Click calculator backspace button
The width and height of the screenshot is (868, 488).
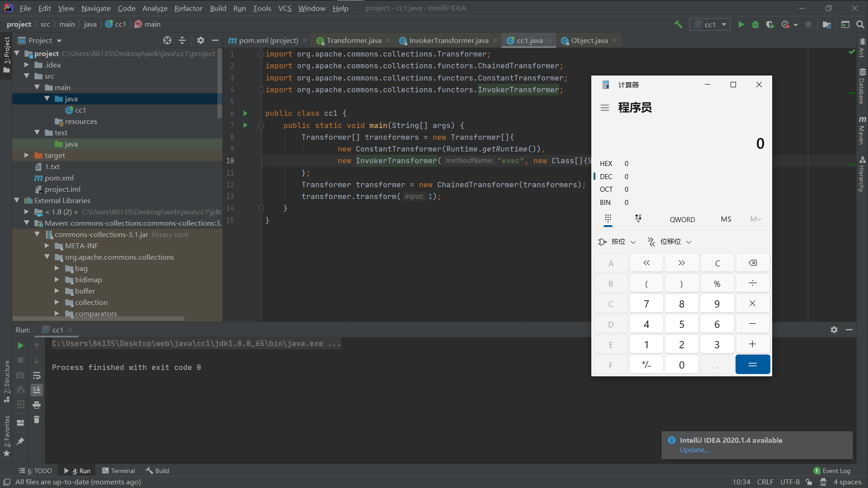pyautogui.click(x=753, y=263)
